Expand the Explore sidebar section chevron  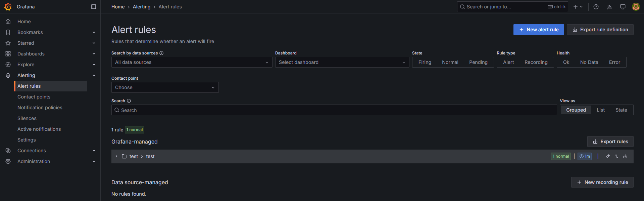tap(94, 65)
